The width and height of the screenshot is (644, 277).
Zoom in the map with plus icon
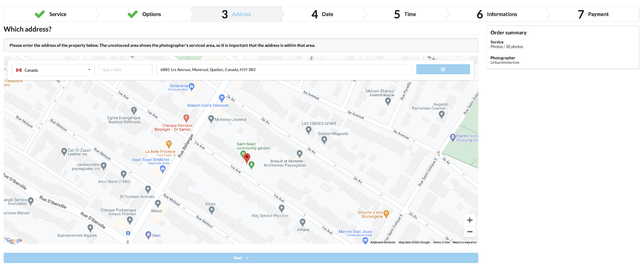(469, 220)
